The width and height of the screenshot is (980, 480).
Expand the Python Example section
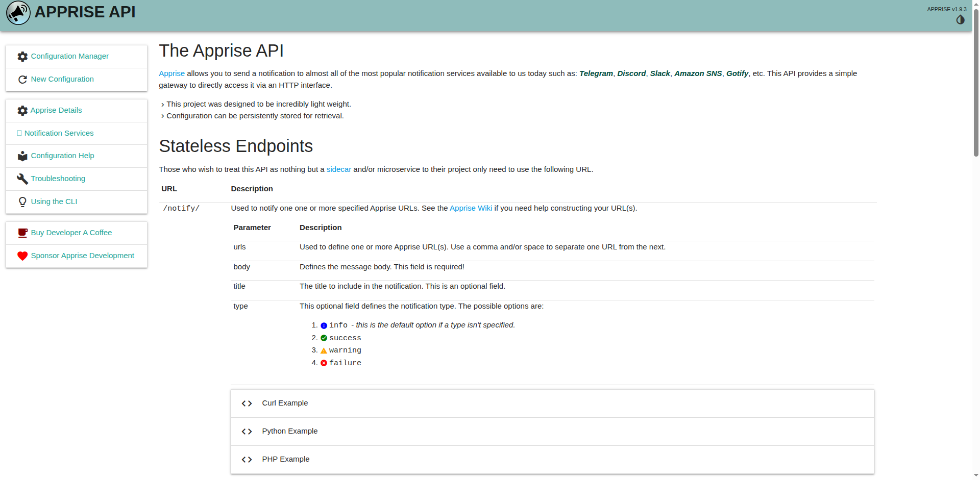552,432
